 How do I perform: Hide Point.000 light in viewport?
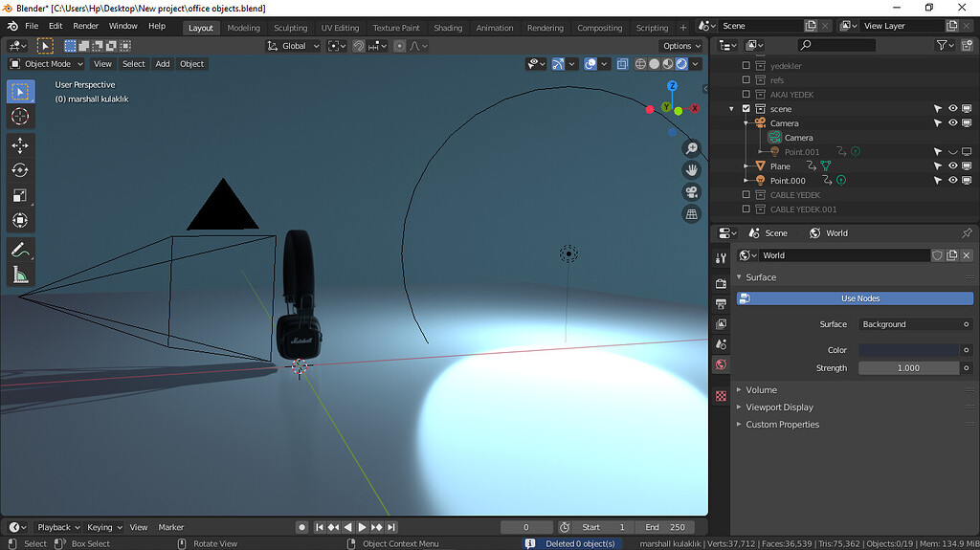coord(952,181)
